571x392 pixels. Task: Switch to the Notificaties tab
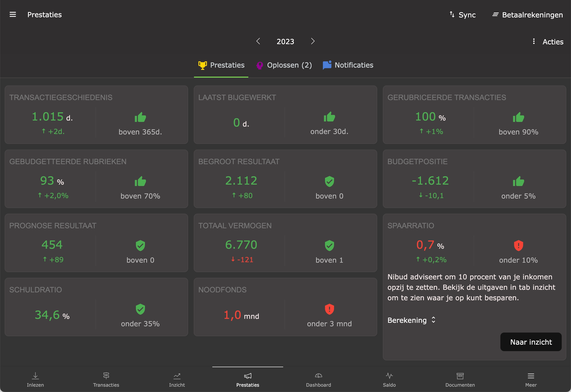pos(348,65)
